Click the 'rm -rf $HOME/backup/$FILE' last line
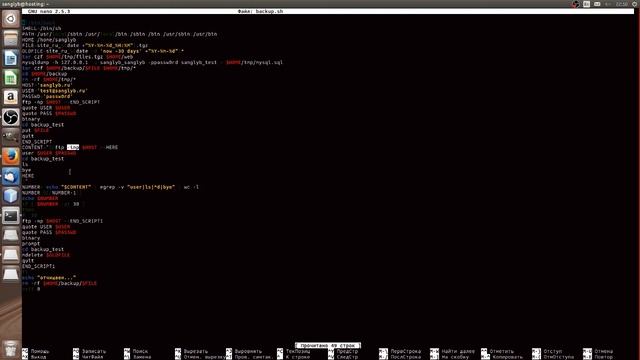Image resolution: width=640 pixels, height=360 pixels. click(60, 283)
